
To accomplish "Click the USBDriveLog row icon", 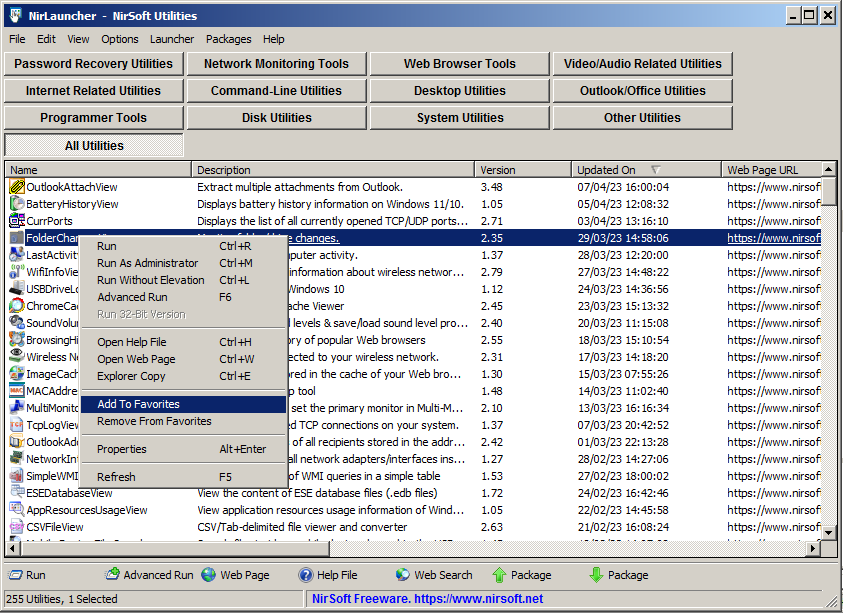I will 17,289.
